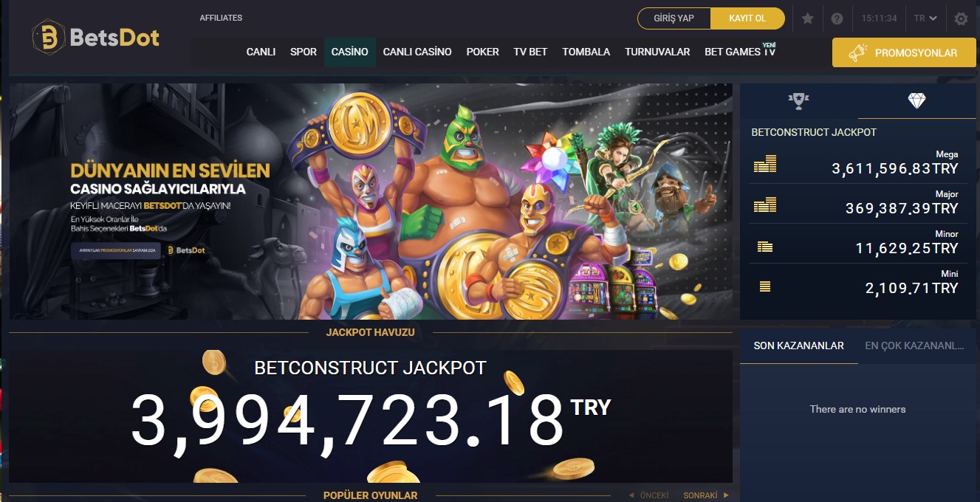Open the AFFILIATES link
Image resolution: width=980 pixels, height=502 pixels.
(x=221, y=18)
